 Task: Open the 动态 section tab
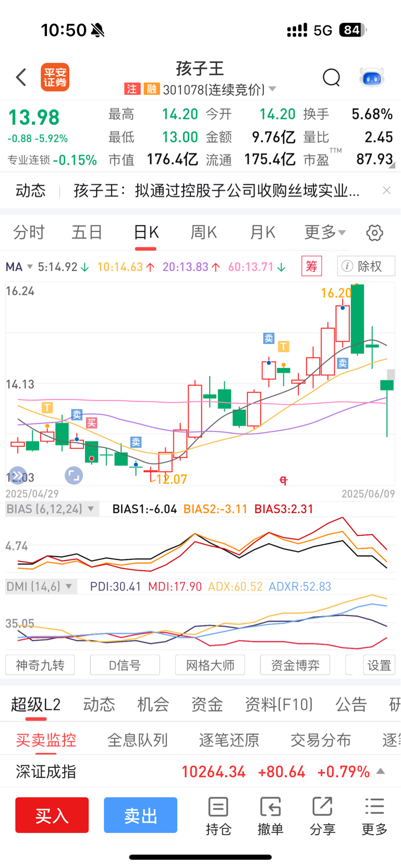tap(99, 705)
